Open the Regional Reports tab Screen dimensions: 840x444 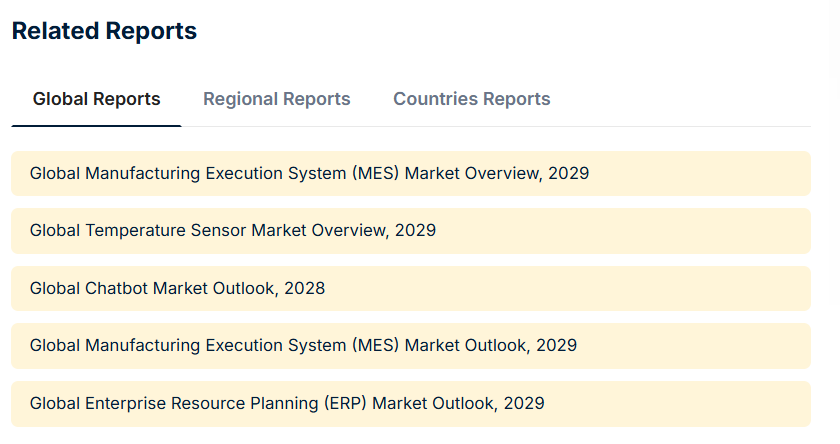(x=276, y=99)
